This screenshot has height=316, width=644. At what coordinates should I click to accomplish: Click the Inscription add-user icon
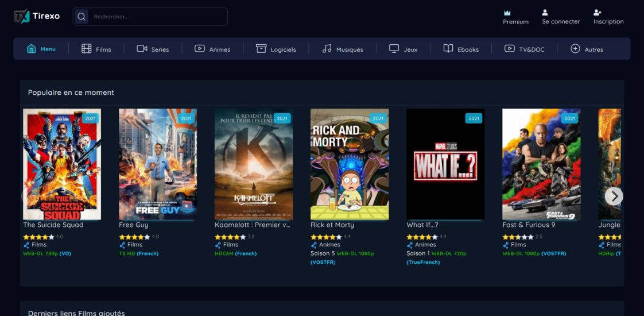coord(598,13)
